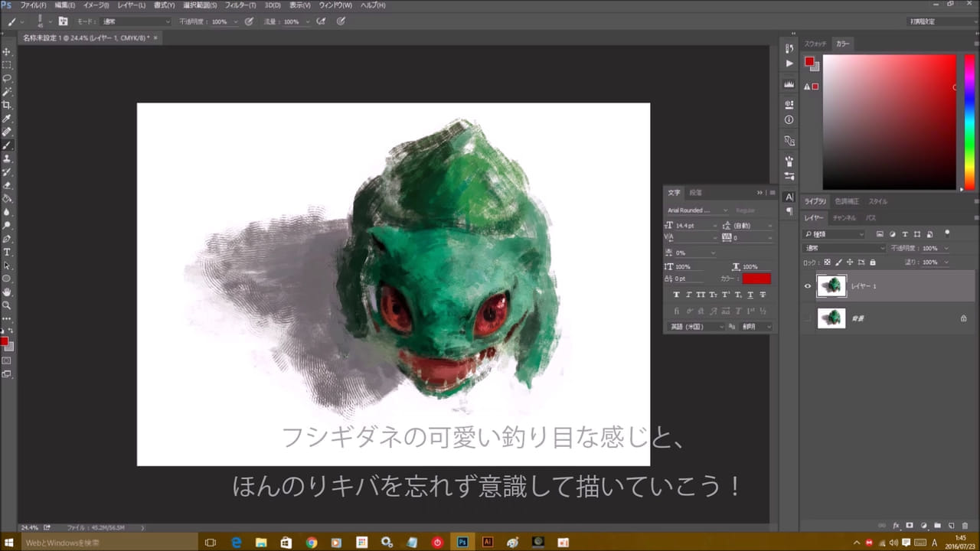Image resolution: width=980 pixels, height=551 pixels.
Task: Activate the Hand tool
Action: (x=7, y=292)
